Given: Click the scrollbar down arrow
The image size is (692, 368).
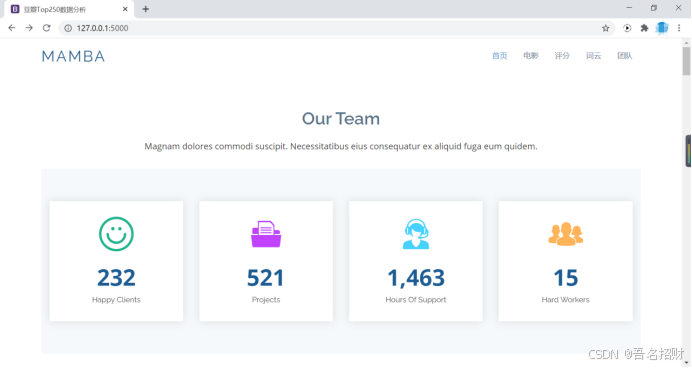Looking at the screenshot, I should [686, 363].
